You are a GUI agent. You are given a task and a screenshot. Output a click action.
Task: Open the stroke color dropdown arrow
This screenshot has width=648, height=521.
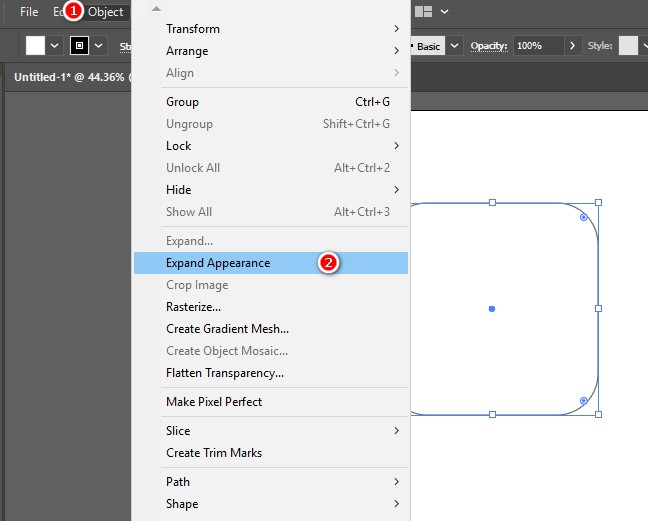tap(99, 46)
